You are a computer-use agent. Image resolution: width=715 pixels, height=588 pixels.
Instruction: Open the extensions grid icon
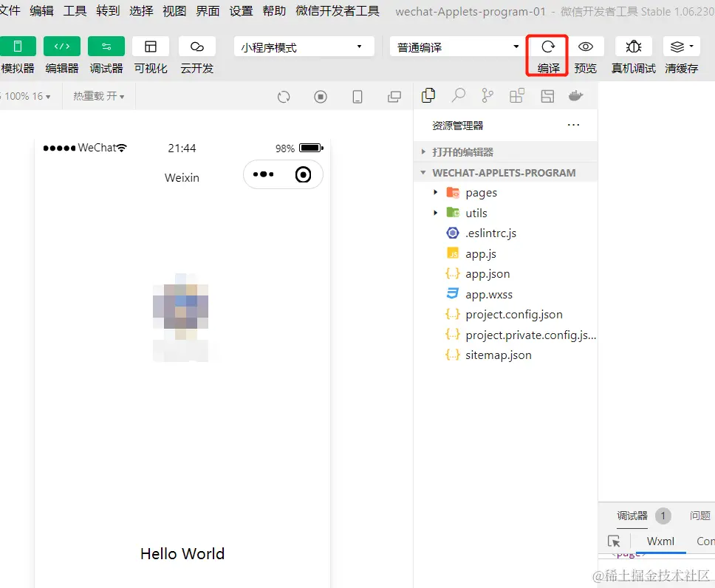pos(517,96)
